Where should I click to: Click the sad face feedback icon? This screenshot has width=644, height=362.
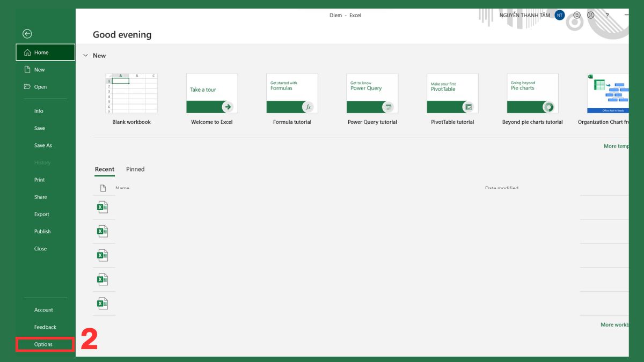click(x=590, y=15)
